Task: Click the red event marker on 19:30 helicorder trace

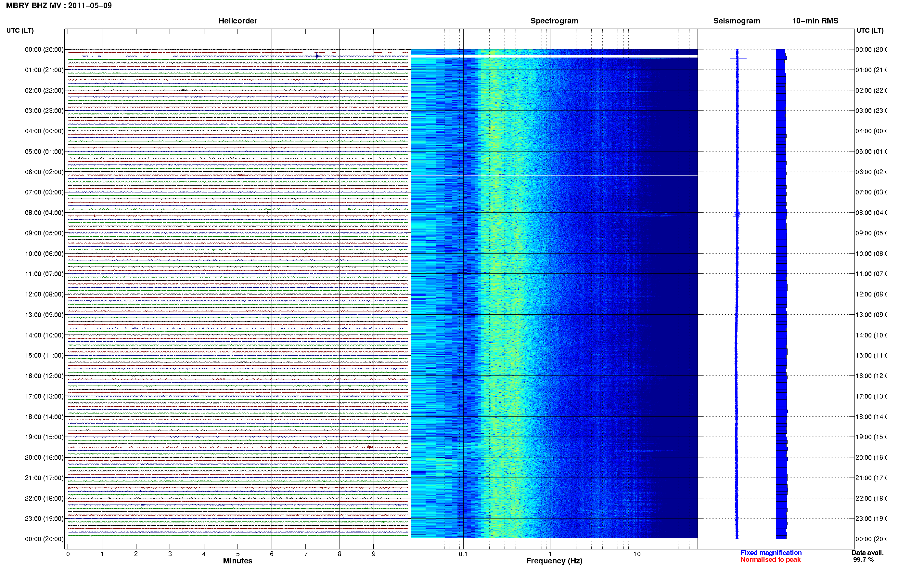Action: pos(369,447)
